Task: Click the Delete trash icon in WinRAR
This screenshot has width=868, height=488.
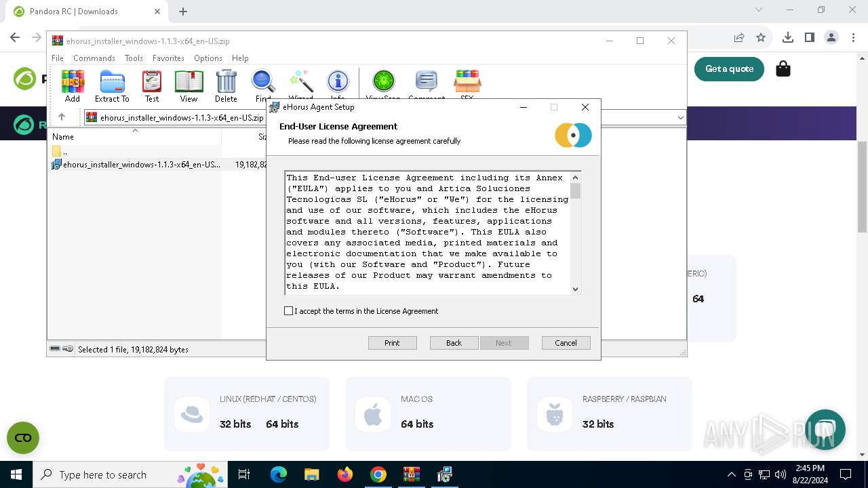Action: [226, 86]
